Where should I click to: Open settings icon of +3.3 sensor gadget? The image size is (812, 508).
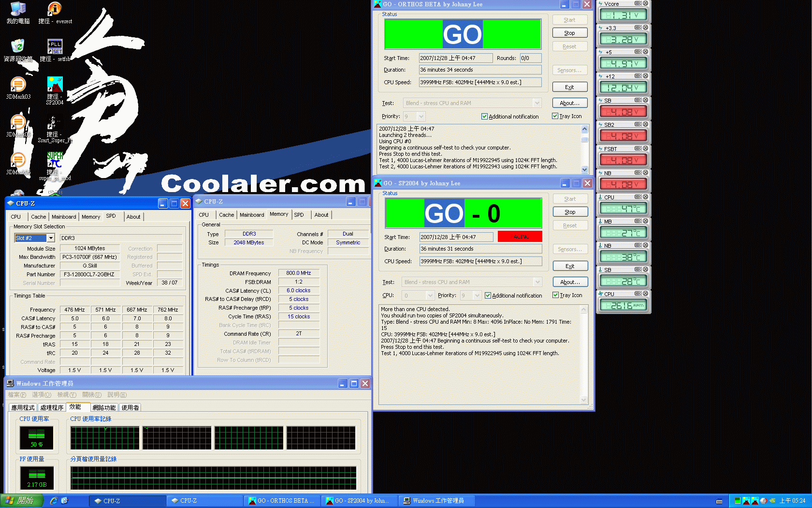click(638, 28)
